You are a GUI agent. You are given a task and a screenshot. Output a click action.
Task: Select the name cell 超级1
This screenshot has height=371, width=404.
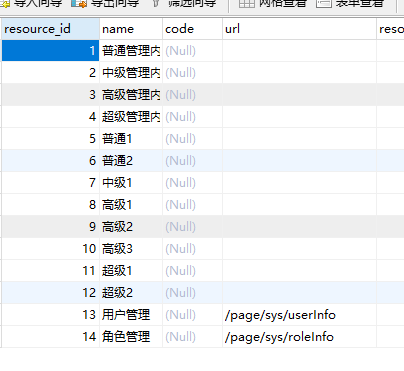click(131, 271)
